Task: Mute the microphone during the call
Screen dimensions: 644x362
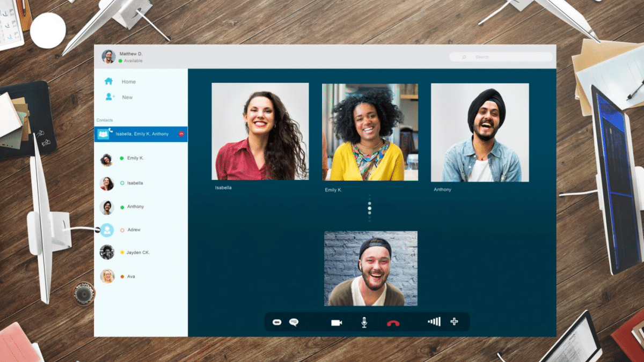Action: tap(363, 322)
